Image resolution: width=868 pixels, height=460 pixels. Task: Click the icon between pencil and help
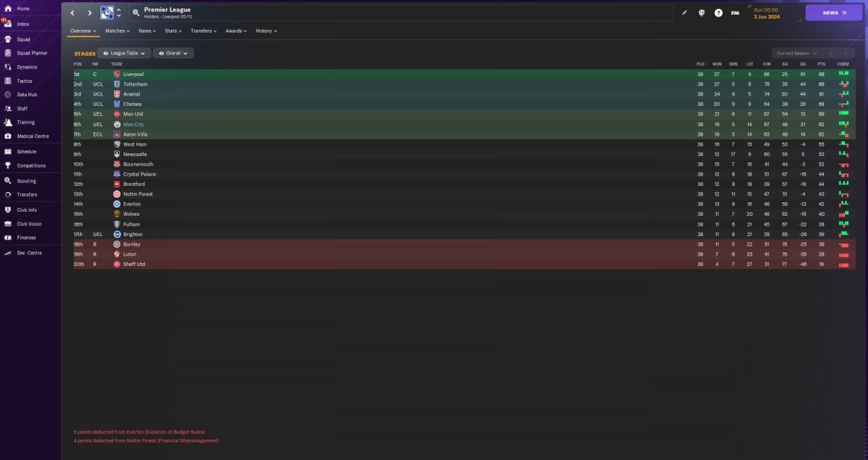pyautogui.click(x=701, y=13)
